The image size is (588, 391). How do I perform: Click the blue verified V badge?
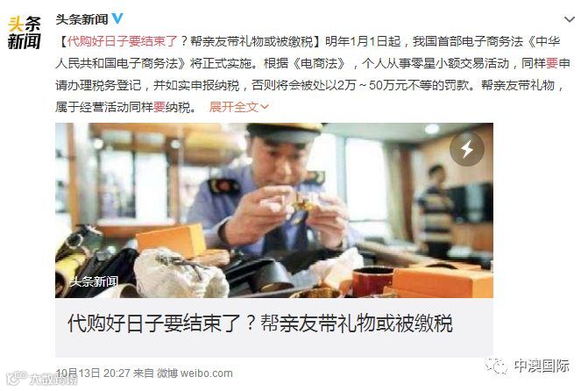click(x=117, y=18)
